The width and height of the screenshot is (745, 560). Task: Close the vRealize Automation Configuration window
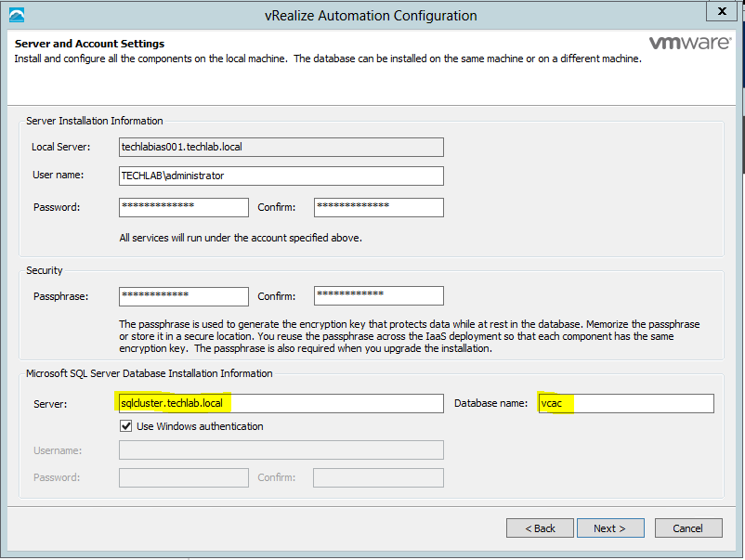click(x=722, y=11)
